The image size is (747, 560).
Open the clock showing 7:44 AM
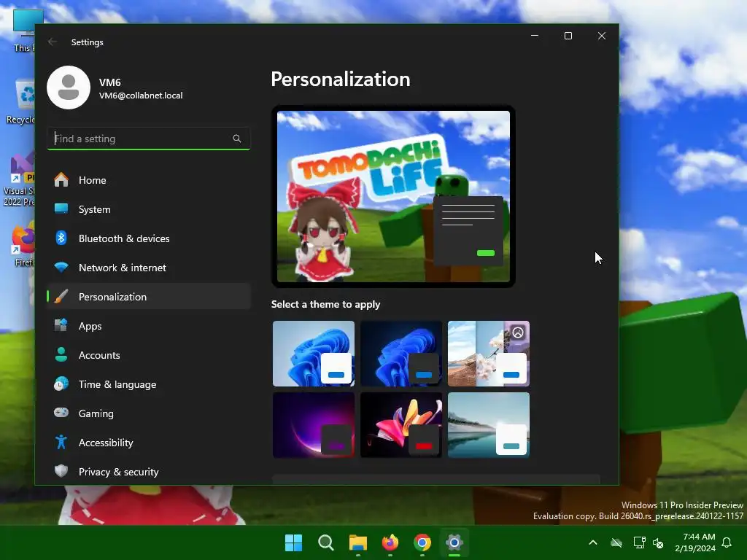[695, 542]
